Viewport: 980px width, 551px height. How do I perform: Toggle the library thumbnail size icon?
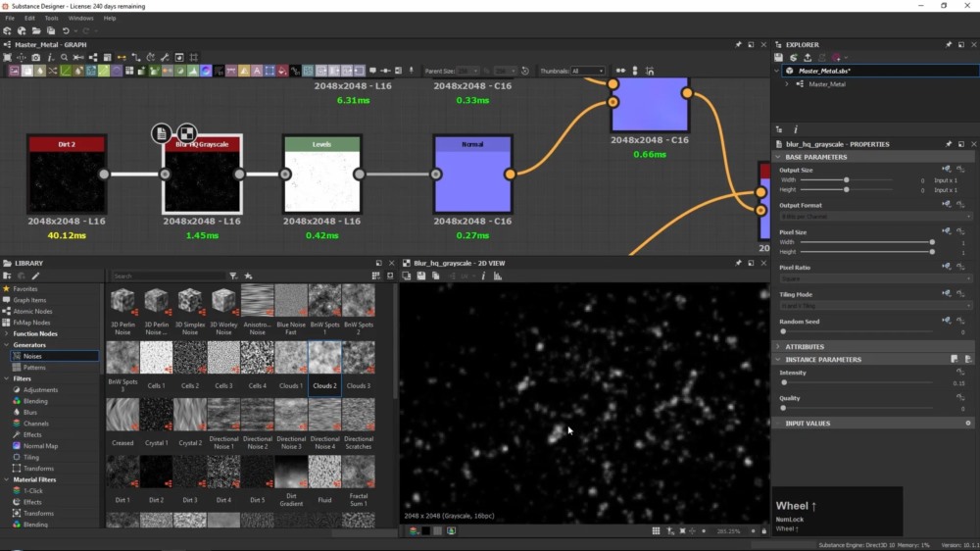[x=375, y=275]
